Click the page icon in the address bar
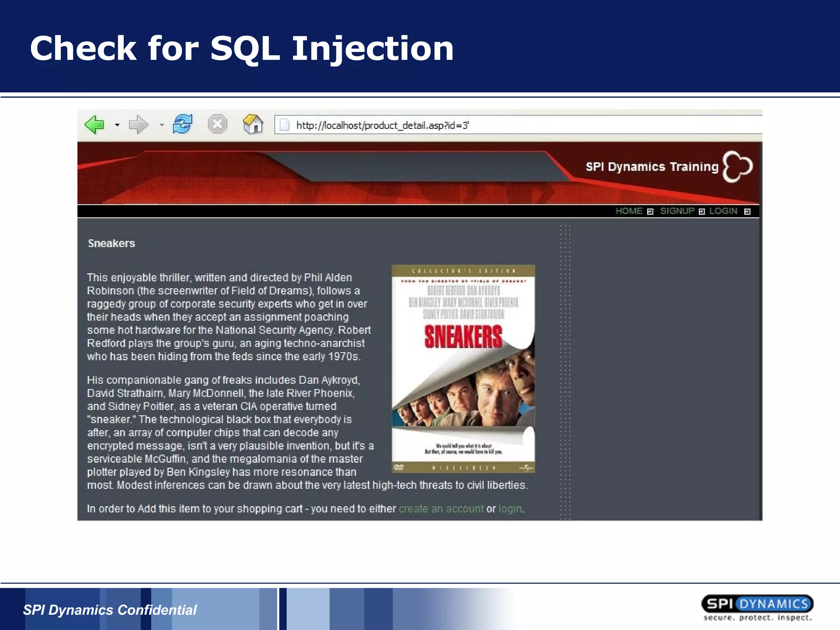Image resolution: width=840 pixels, height=630 pixels. [284, 125]
